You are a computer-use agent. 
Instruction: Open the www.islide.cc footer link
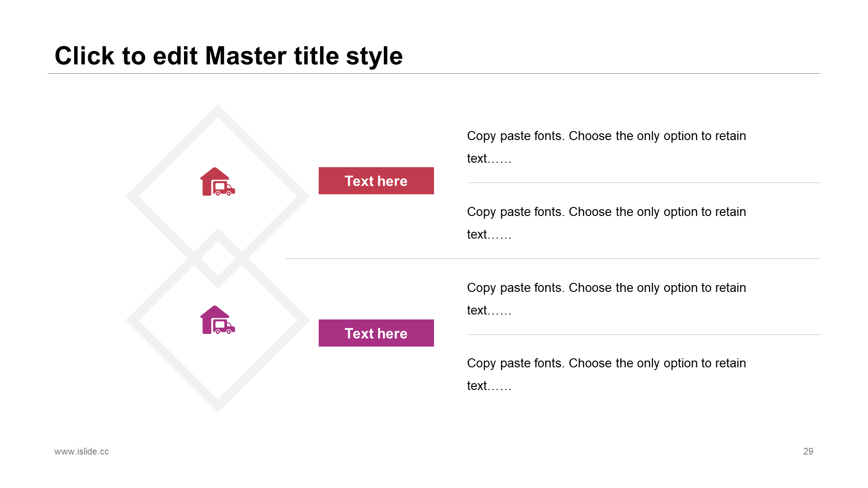(81, 451)
